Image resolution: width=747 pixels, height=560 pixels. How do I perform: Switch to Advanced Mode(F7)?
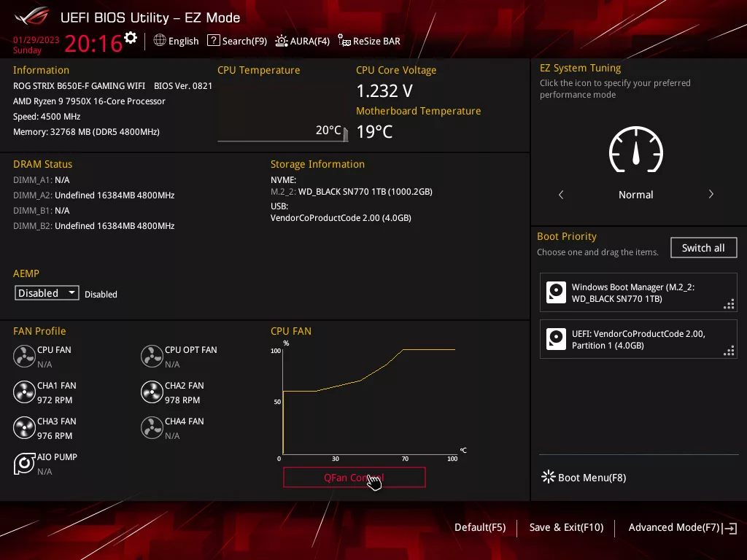click(675, 527)
